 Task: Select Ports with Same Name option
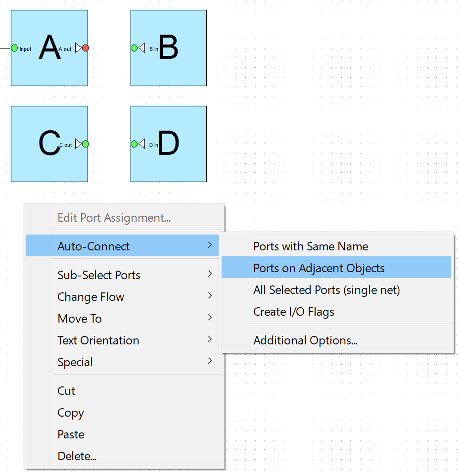point(336,246)
